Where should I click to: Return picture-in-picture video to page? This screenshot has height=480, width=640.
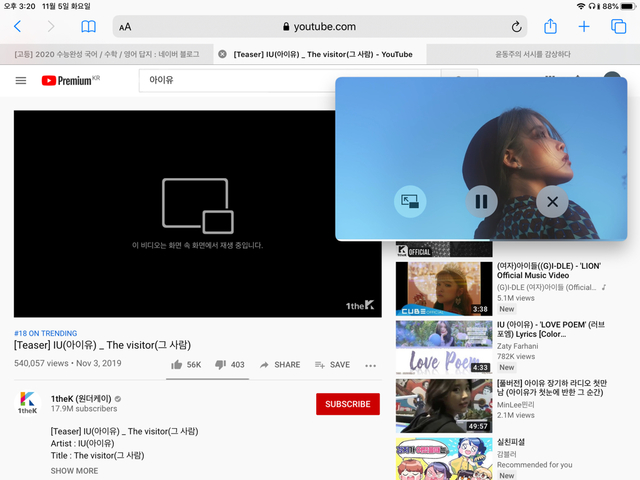pyautogui.click(x=409, y=201)
